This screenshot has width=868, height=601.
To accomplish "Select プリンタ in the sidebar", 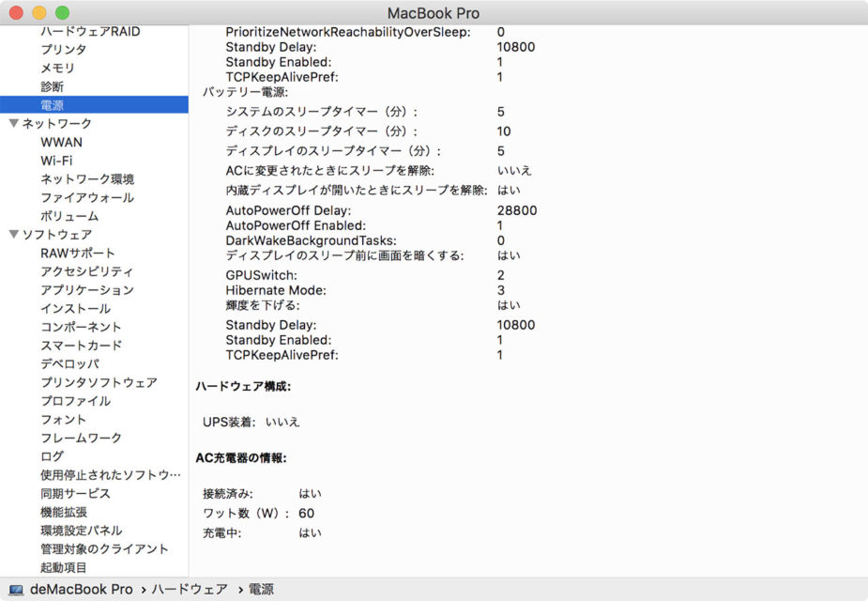I will (64, 49).
